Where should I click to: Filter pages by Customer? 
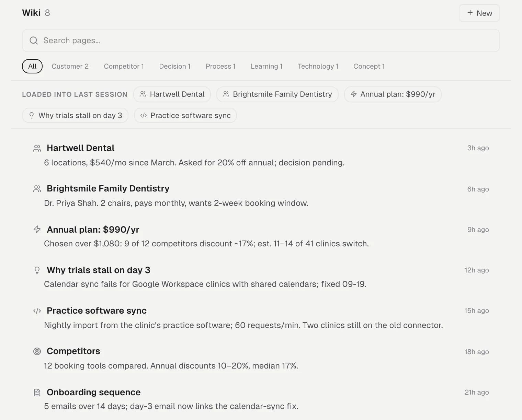[x=70, y=66]
